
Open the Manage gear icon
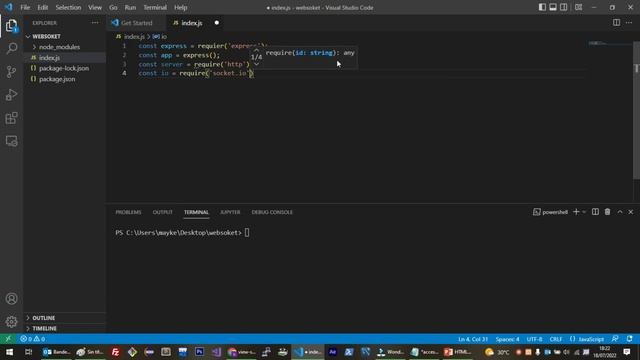point(11,322)
